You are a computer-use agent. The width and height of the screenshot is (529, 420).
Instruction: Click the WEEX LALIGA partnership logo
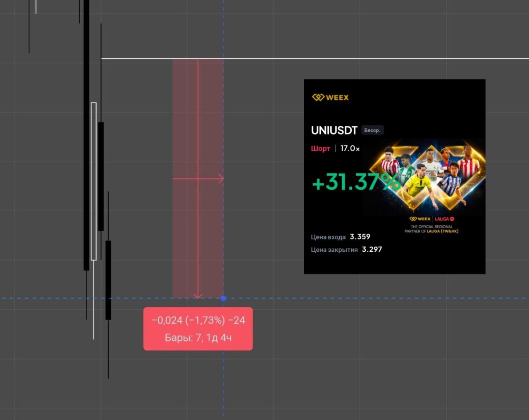pos(431,219)
